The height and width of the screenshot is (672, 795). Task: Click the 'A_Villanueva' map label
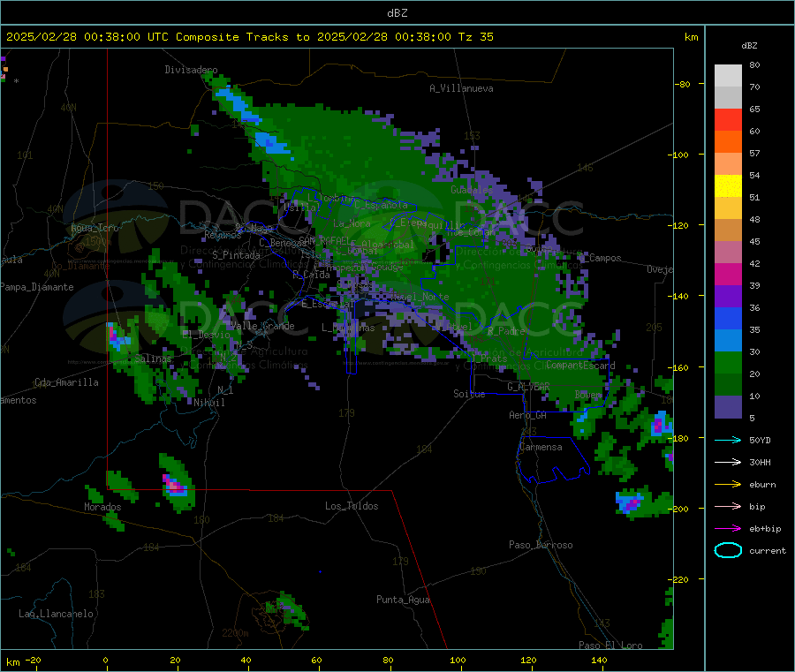(461, 88)
